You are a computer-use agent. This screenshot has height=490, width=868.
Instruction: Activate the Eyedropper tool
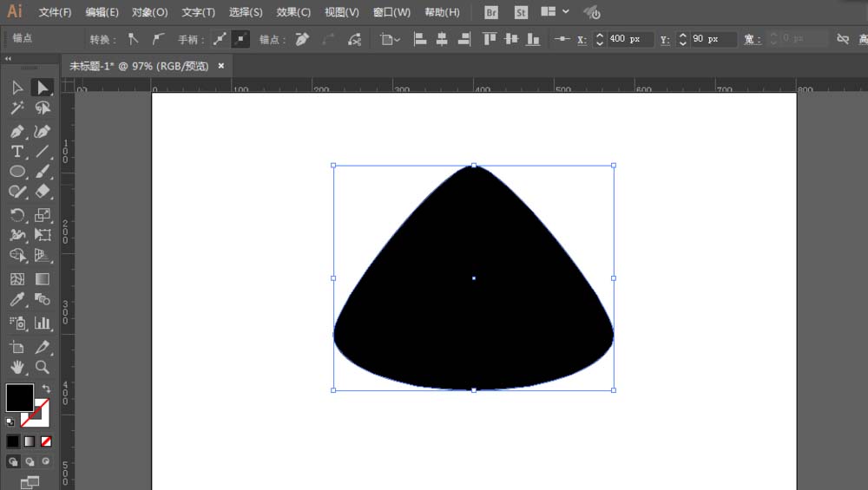pos(16,300)
